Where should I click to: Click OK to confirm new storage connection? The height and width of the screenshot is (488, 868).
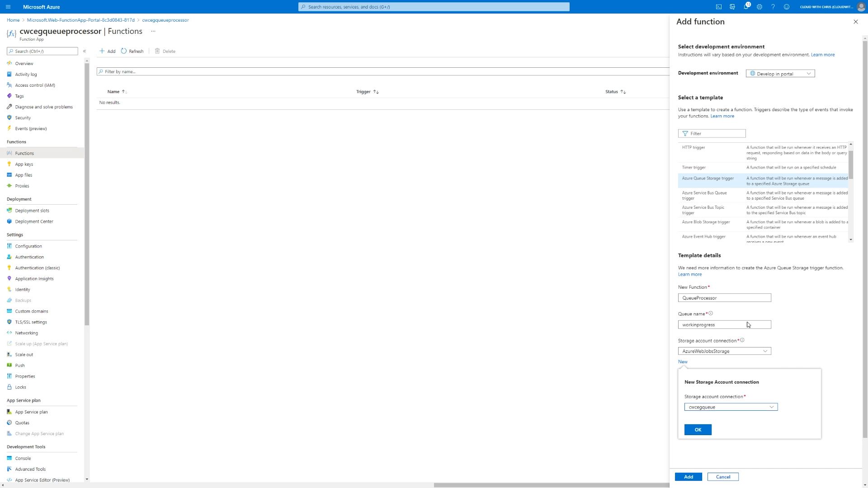(x=698, y=430)
